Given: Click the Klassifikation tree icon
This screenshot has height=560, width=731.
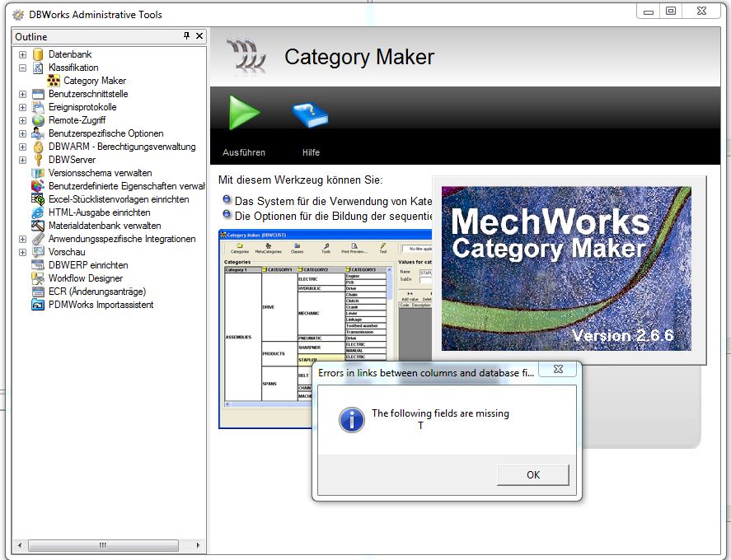Looking at the screenshot, I should (38, 68).
